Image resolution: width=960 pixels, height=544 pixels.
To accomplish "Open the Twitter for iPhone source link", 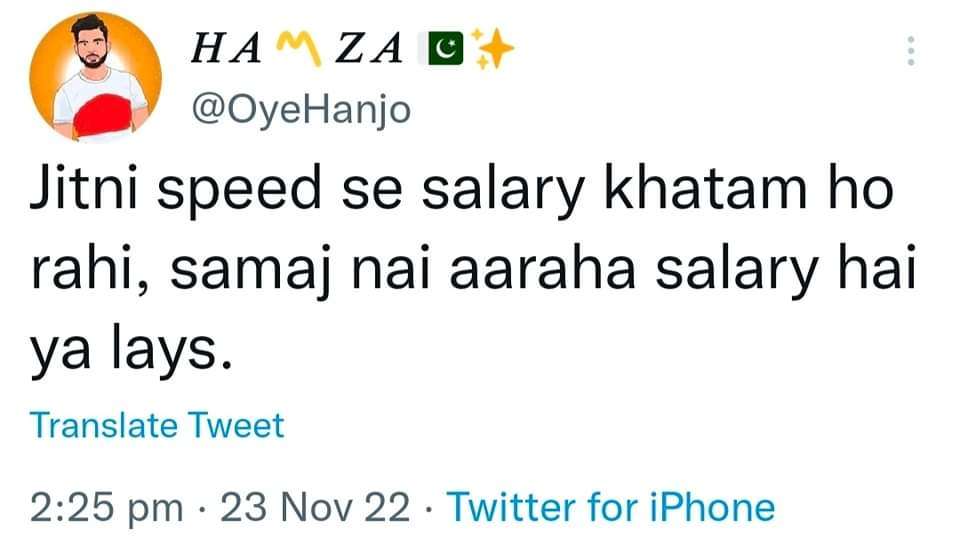I will pyautogui.click(x=610, y=507).
